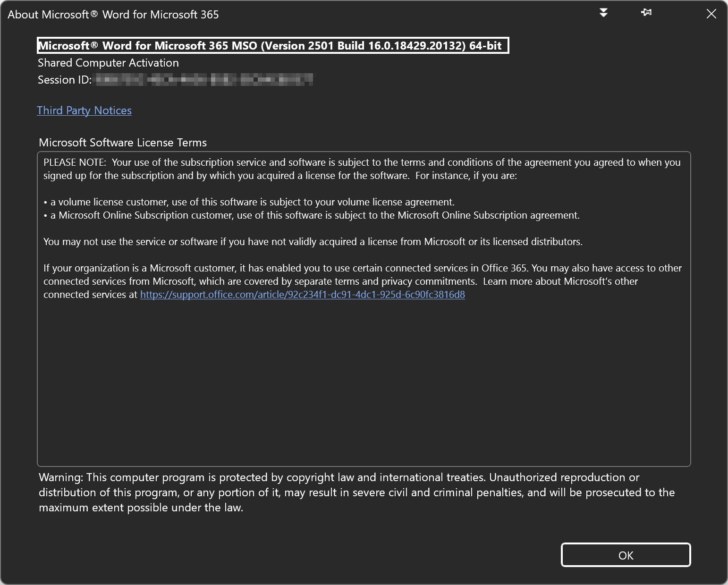The width and height of the screenshot is (728, 585).
Task: Confirm the dialog with the OK button
Action: [x=626, y=555]
